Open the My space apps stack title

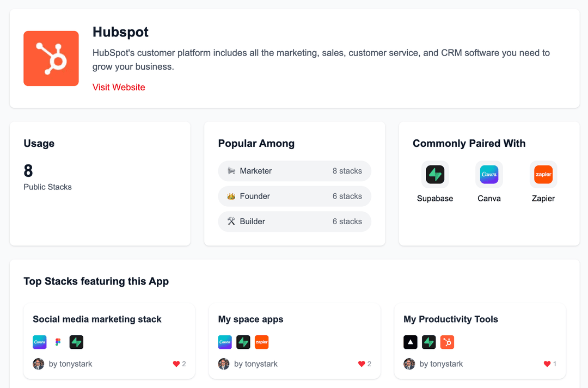(250, 319)
